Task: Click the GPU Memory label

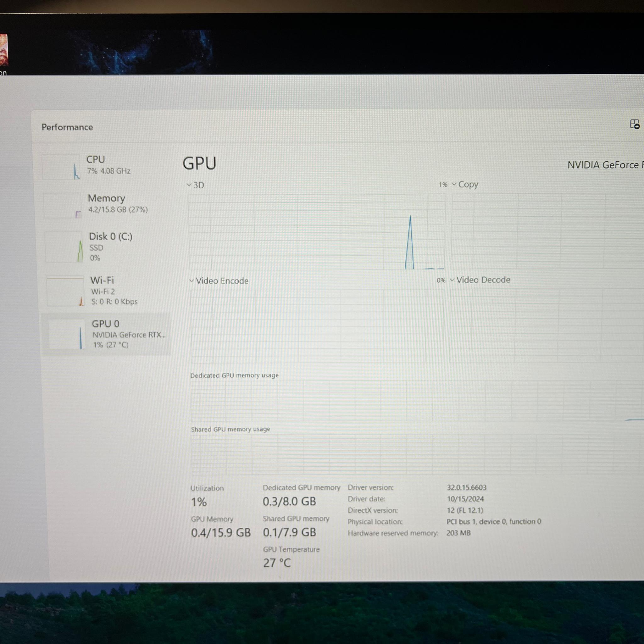Action: (212, 519)
